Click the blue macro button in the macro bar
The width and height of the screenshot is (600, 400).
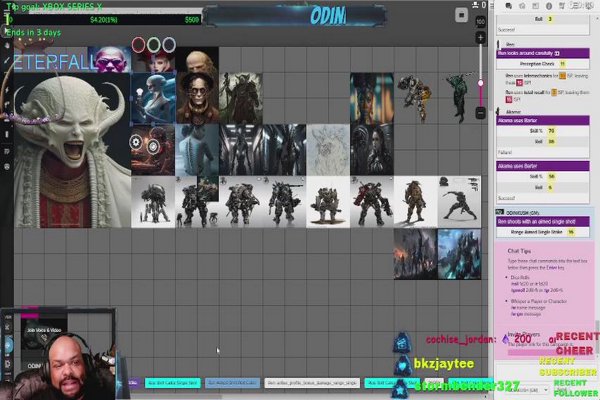tap(232, 382)
